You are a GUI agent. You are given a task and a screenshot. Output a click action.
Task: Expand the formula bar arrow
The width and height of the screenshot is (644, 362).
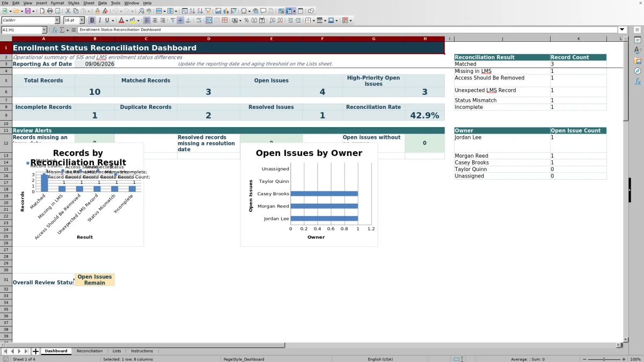(622, 29)
